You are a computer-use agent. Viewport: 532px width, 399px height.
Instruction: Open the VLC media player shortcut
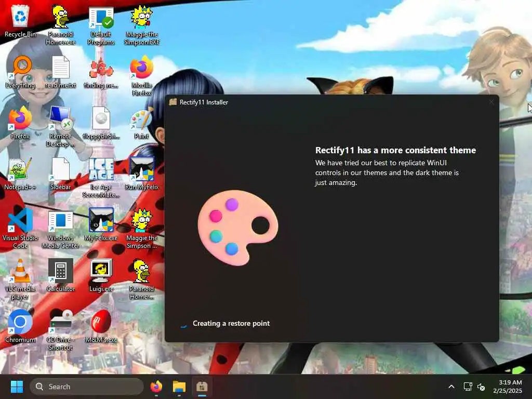[x=20, y=280]
